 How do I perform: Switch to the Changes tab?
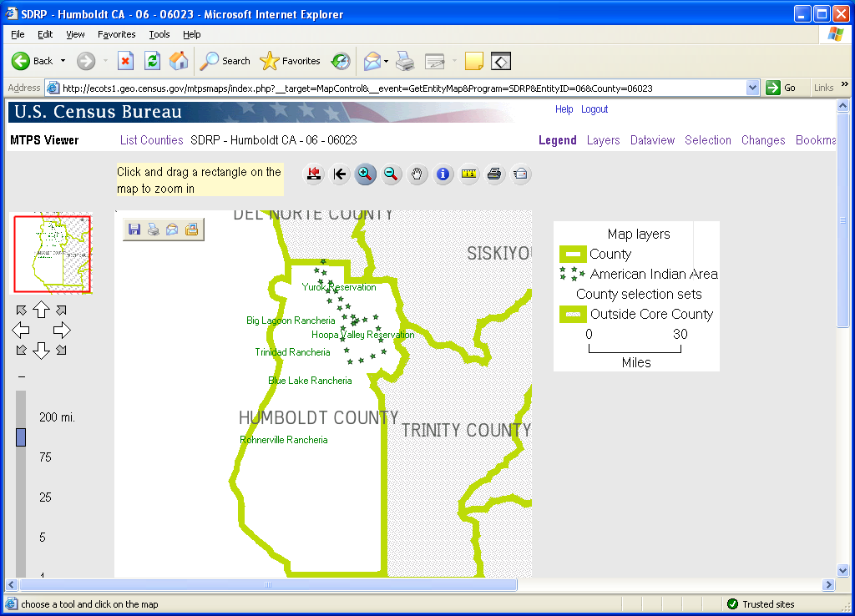[x=763, y=140]
